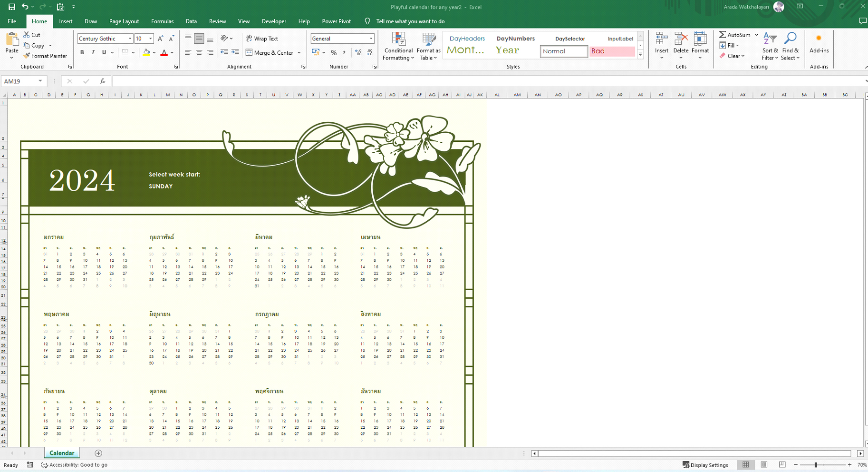The image size is (868, 472).
Task: Open the File menu
Action: pos(12,21)
